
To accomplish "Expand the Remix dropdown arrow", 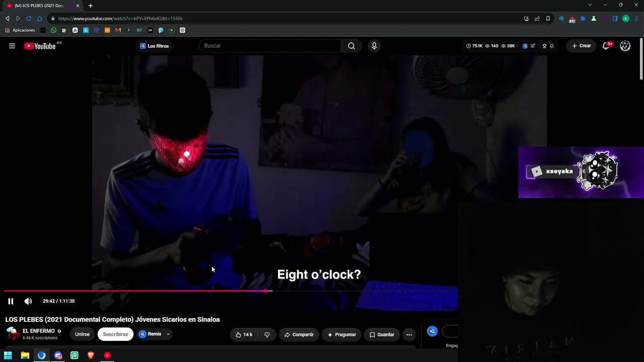I will (168, 334).
